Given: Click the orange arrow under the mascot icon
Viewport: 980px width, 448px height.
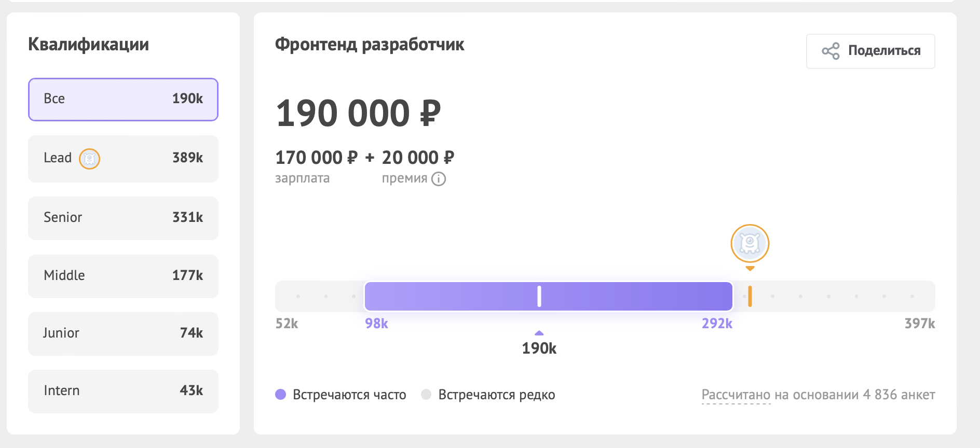Looking at the screenshot, I should click(x=750, y=269).
